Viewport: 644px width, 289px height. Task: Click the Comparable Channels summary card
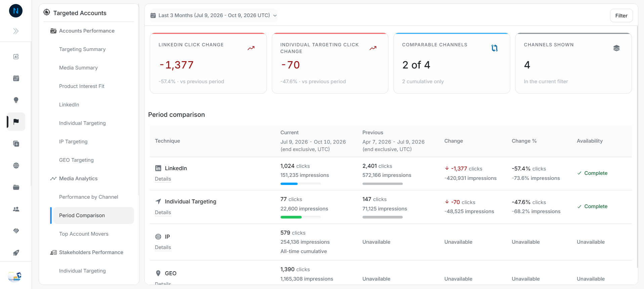pos(452,63)
